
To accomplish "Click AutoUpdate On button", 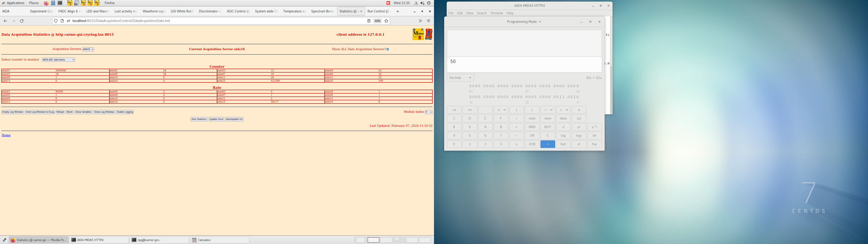I will tap(234, 119).
